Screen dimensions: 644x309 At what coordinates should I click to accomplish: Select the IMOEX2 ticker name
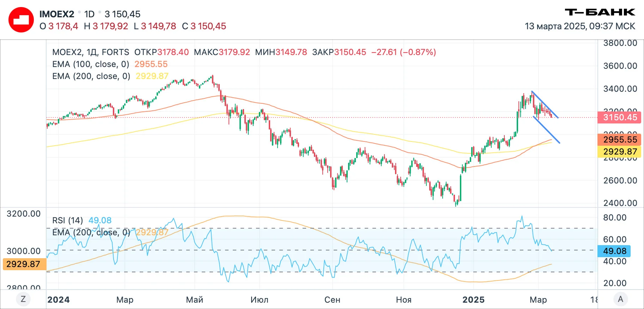point(57,14)
